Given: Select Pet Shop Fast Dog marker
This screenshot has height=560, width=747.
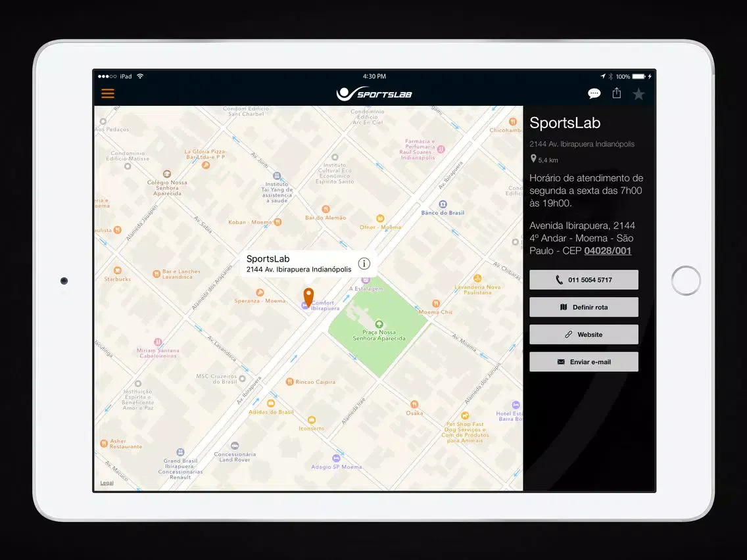Looking at the screenshot, I should click(x=464, y=415).
